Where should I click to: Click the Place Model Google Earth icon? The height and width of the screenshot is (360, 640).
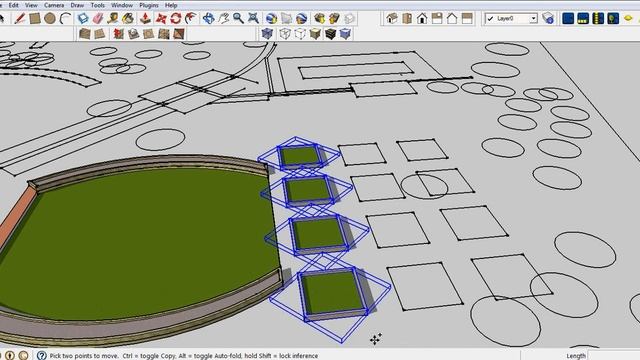(301, 18)
